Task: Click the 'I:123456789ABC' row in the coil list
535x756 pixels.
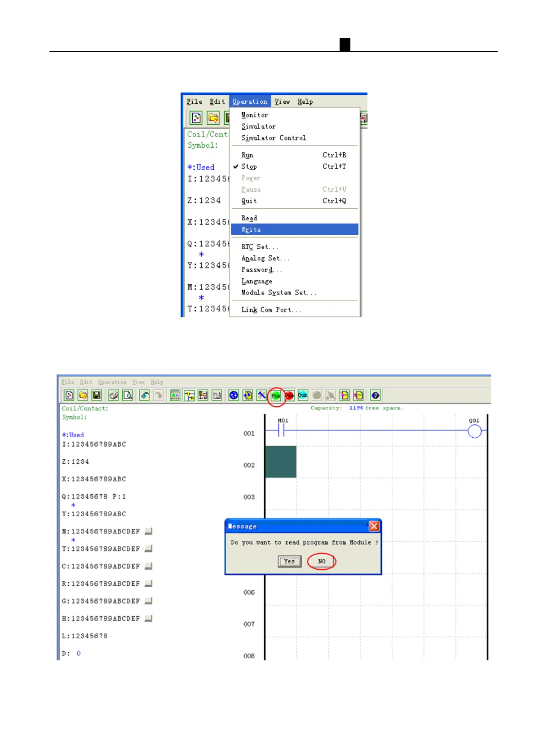Action: 94,444
